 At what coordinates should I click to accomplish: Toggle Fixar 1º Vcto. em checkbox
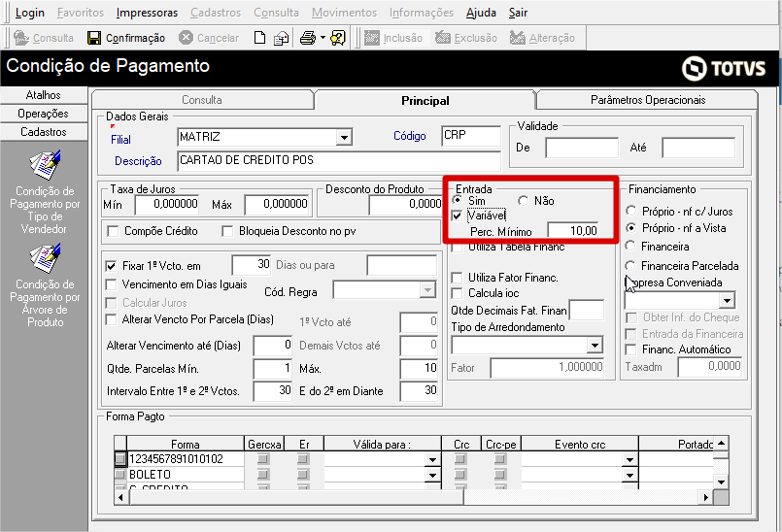(x=111, y=266)
